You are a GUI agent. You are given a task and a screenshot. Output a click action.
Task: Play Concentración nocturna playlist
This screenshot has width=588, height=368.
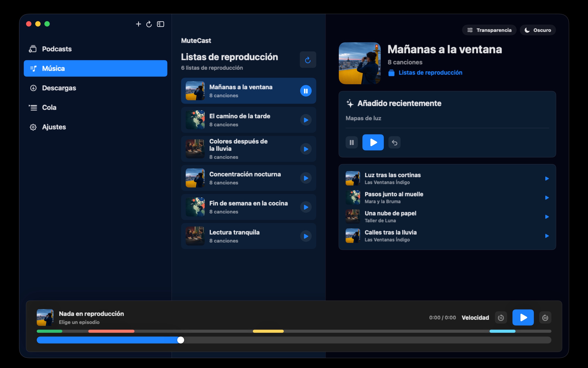coord(306,178)
